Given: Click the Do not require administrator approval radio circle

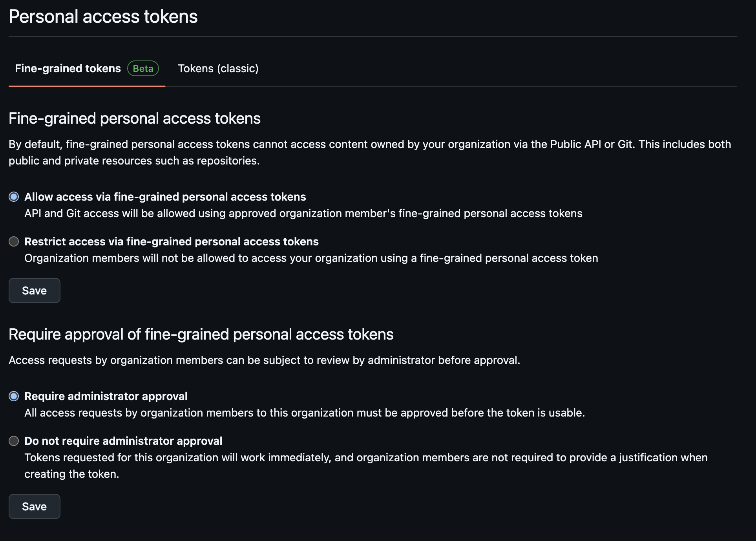Looking at the screenshot, I should (14, 441).
